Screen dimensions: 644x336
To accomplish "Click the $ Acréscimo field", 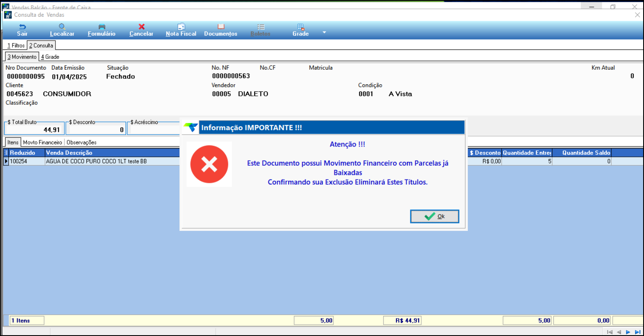I will [154, 130].
